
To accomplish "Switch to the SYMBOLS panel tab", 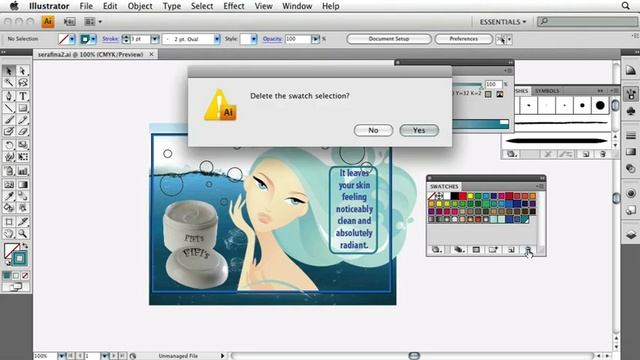I will coord(547,91).
